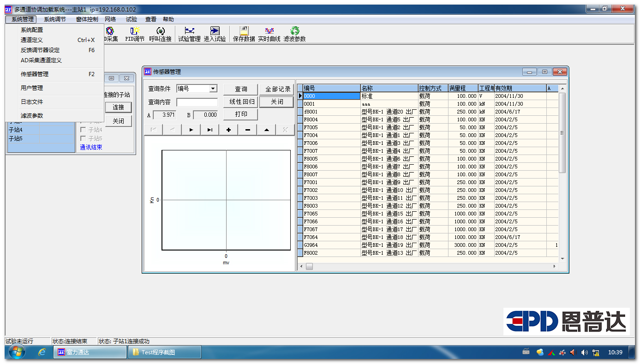Open the 实时曲线 toolbar icon
Screen dimensions: 640x364
click(269, 34)
